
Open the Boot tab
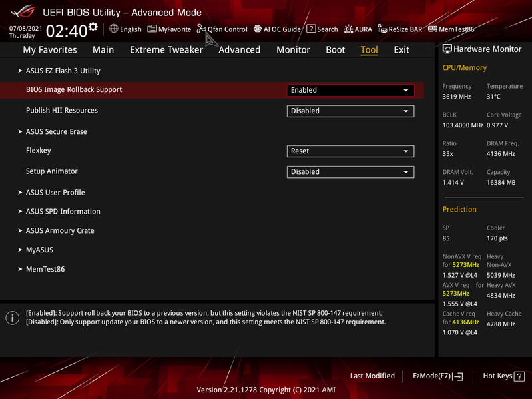(335, 50)
